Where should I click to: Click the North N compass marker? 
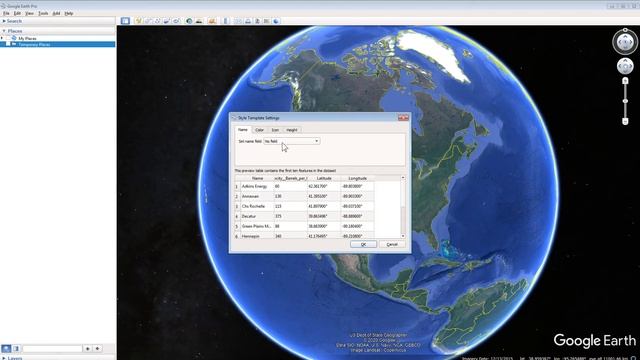click(x=625, y=30)
